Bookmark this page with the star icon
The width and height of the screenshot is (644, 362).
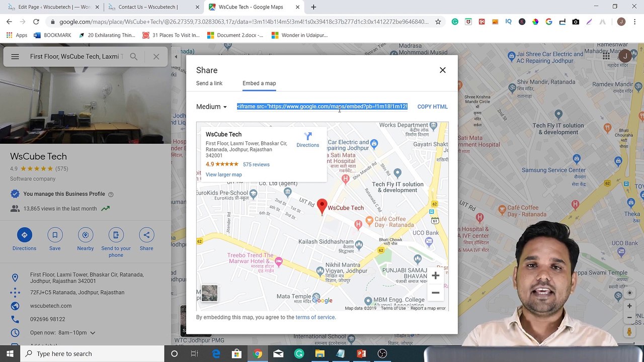[x=438, y=22]
